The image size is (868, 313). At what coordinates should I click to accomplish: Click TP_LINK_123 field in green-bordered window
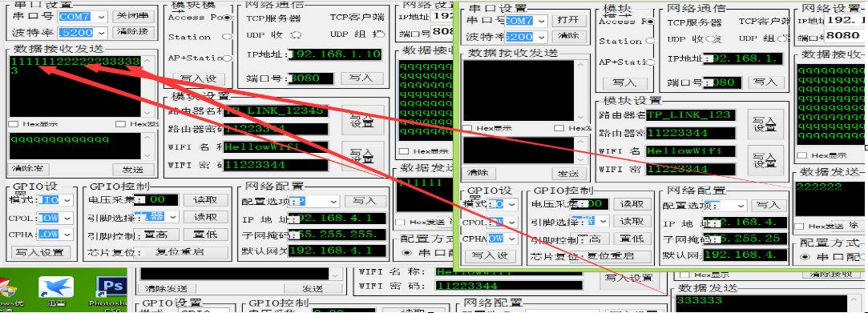click(690, 115)
